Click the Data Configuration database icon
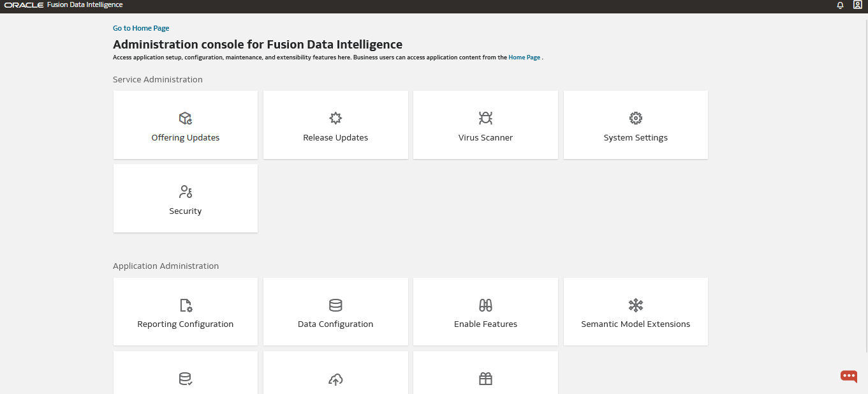 [335, 305]
